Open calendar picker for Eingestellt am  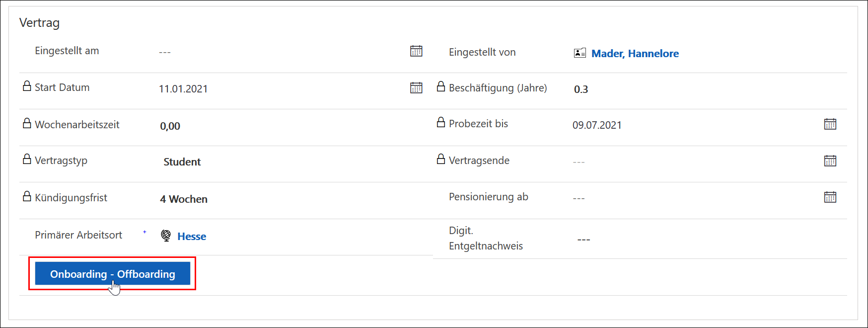pos(416,51)
